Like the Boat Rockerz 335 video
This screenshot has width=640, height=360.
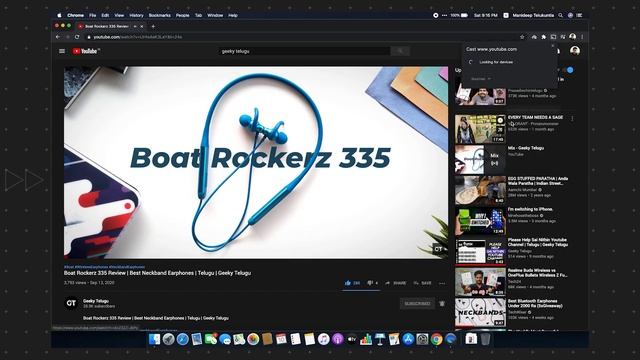click(x=352, y=283)
